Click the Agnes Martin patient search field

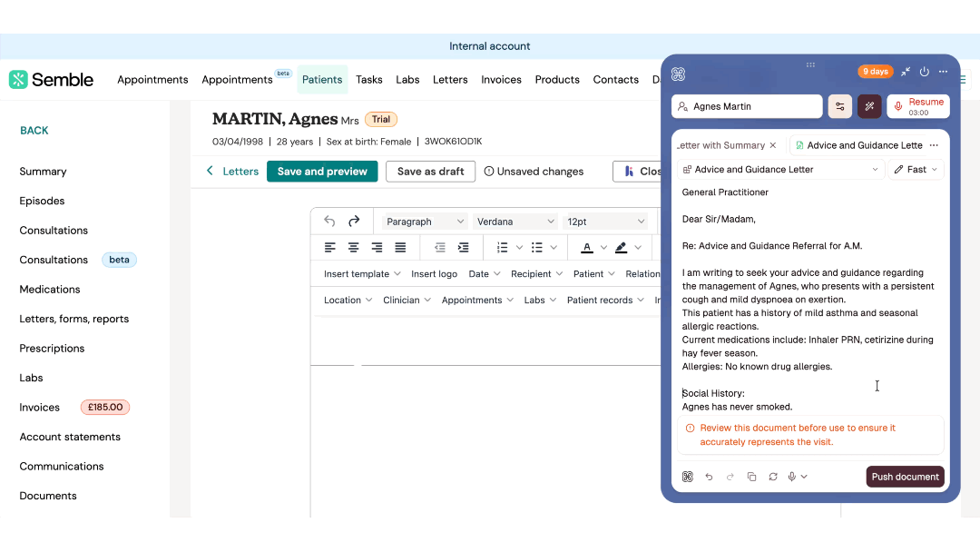click(747, 106)
